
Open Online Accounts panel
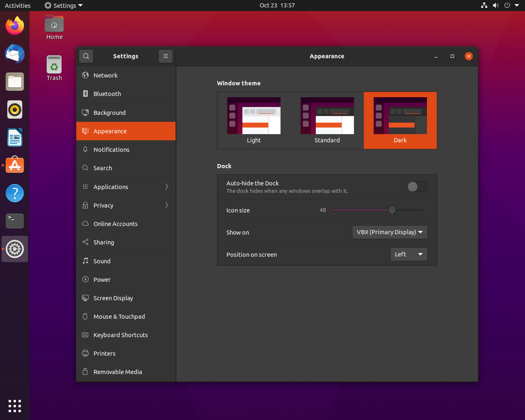pyautogui.click(x=126, y=224)
